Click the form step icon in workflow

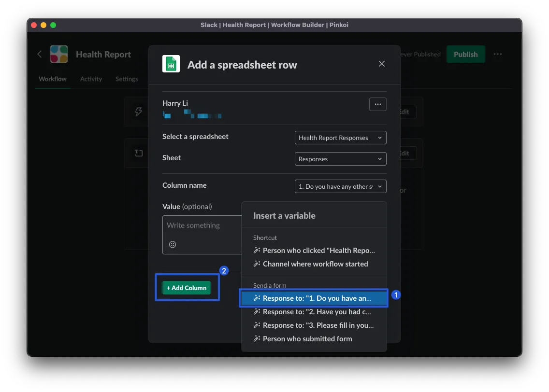[139, 153]
